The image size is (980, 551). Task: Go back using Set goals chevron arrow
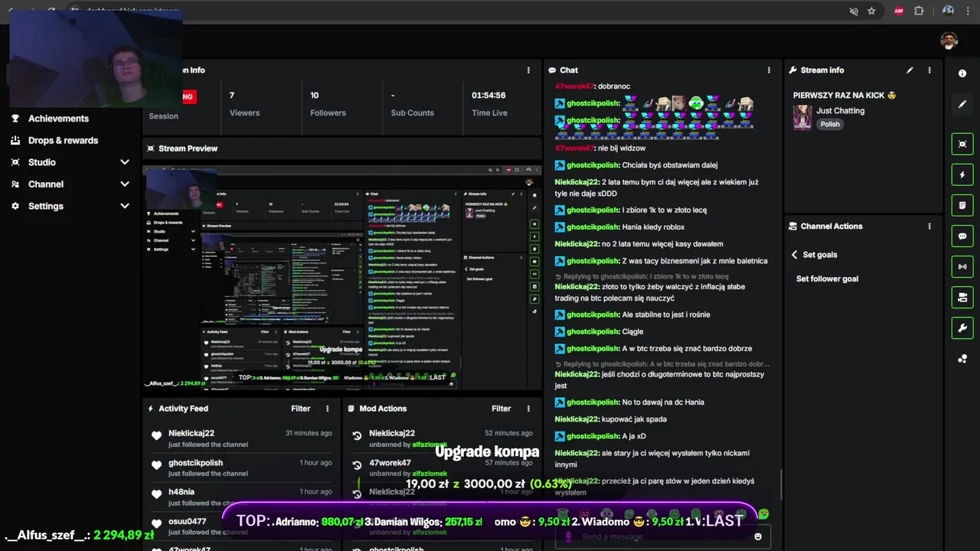794,255
